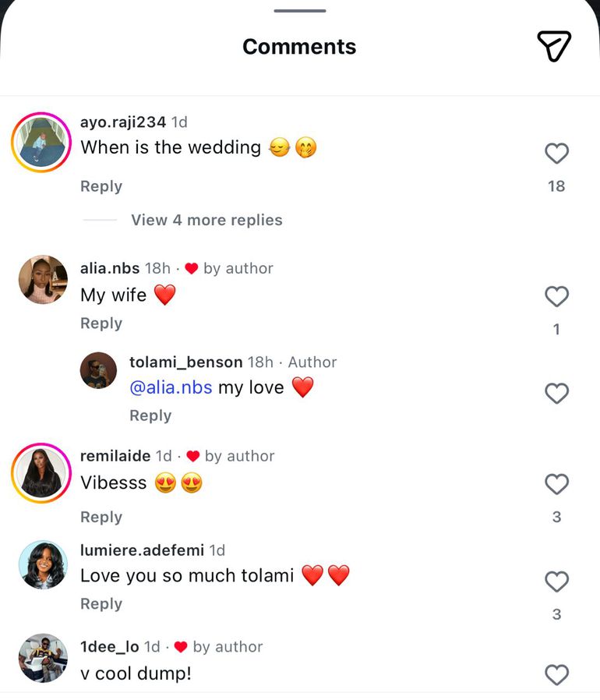Open remilaide username link
The height and width of the screenshot is (700, 600).
click(x=115, y=456)
